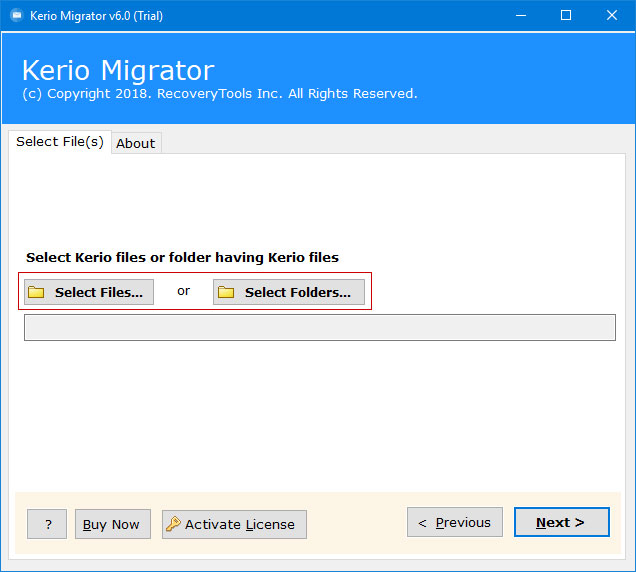
Task: Click the question mark help button
Action: (x=47, y=524)
